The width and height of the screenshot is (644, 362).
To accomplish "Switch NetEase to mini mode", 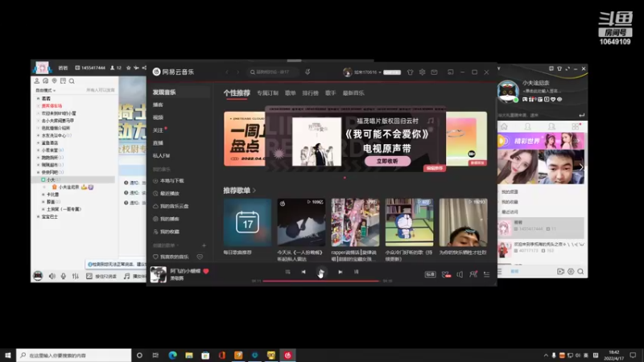I will (x=450, y=72).
